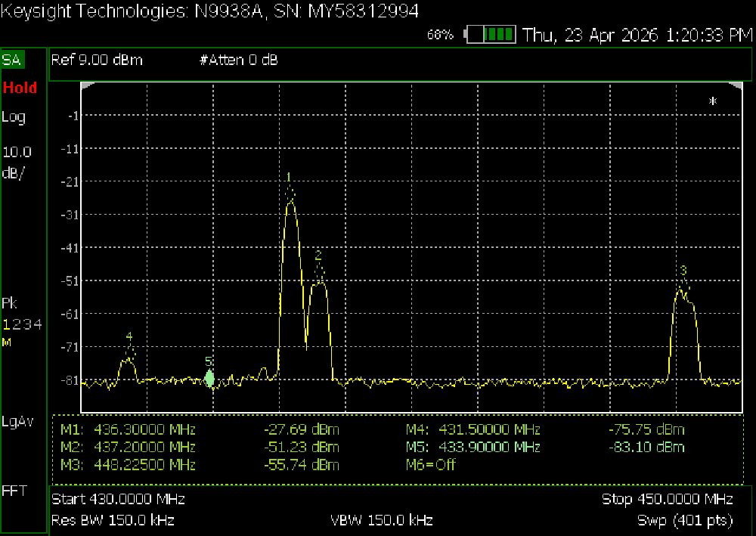
Task: Click the -55.74 dBm amplitude reading
Action: tap(302, 465)
